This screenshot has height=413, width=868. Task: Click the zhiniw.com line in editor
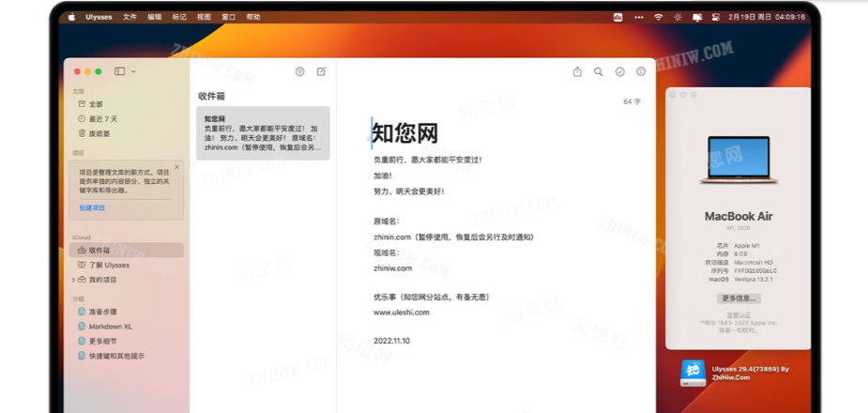392,268
